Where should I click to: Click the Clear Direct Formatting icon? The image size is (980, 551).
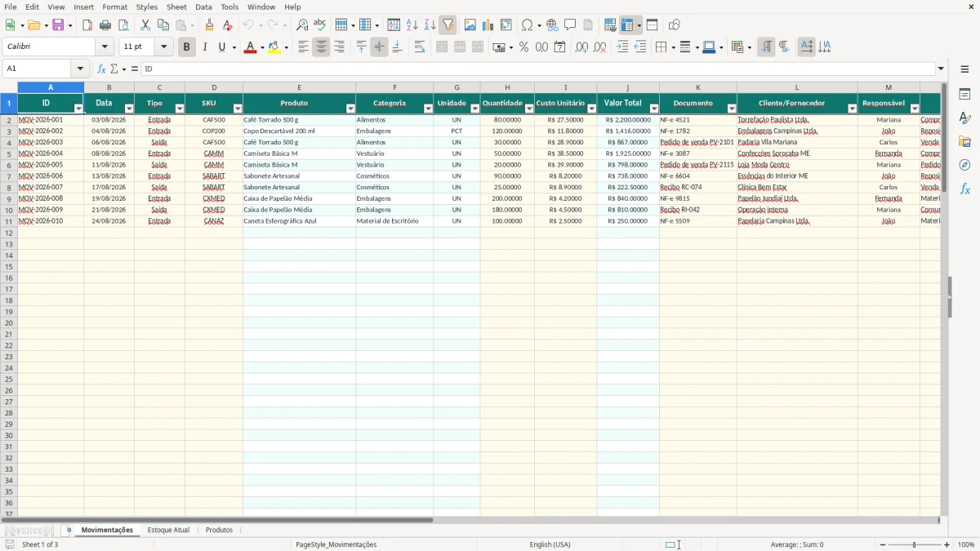point(227,25)
